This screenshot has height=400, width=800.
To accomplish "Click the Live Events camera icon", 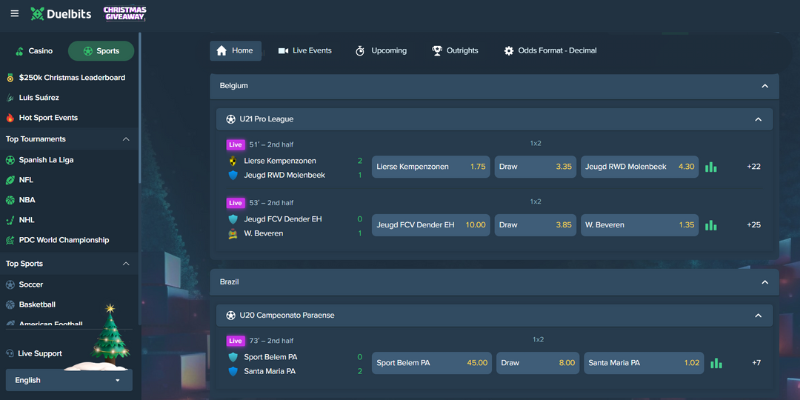I will tap(283, 51).
